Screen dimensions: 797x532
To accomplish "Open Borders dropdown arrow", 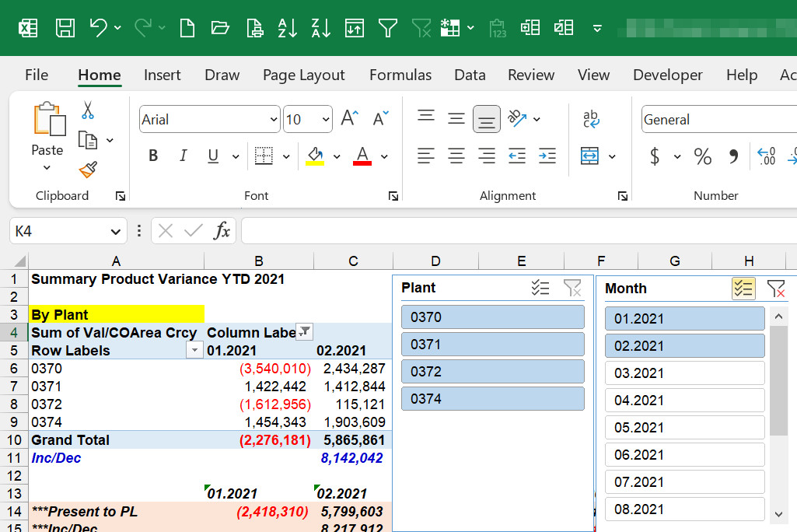I will click(286, 156).
